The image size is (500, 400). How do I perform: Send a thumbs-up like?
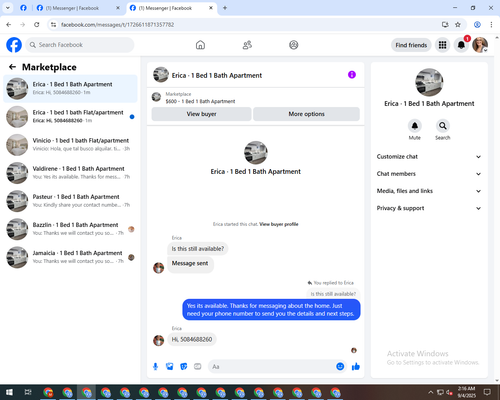click(x=356, y=367)
